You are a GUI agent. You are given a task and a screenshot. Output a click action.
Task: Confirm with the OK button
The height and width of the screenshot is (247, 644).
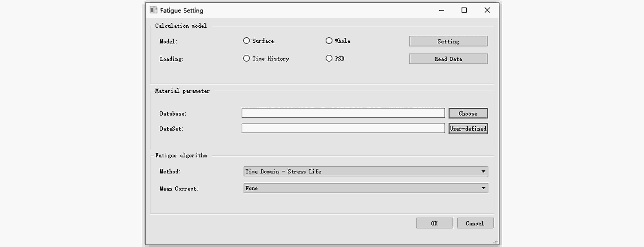(434, 223)
